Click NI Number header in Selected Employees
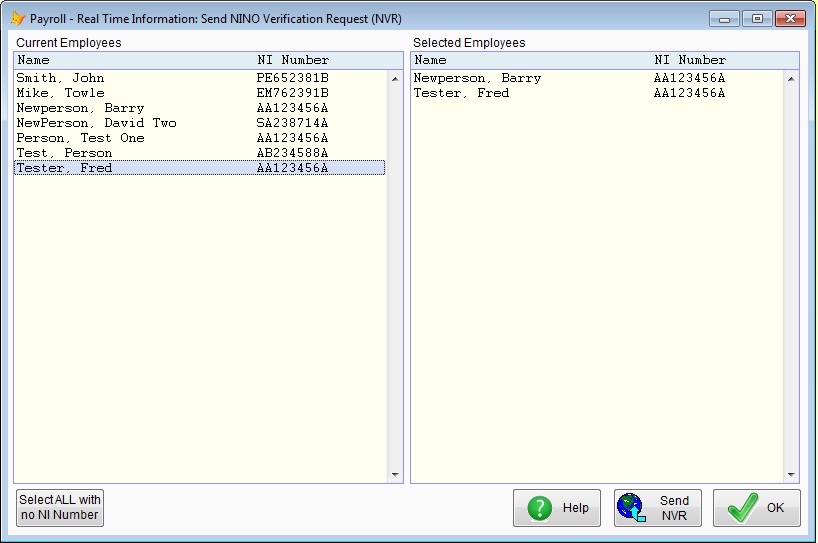The width and height of the screenshot is (818, 543). (x=690, y=60)
